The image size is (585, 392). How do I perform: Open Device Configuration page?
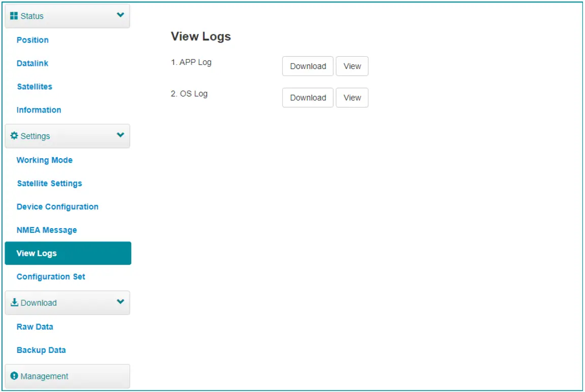point(57,206)
